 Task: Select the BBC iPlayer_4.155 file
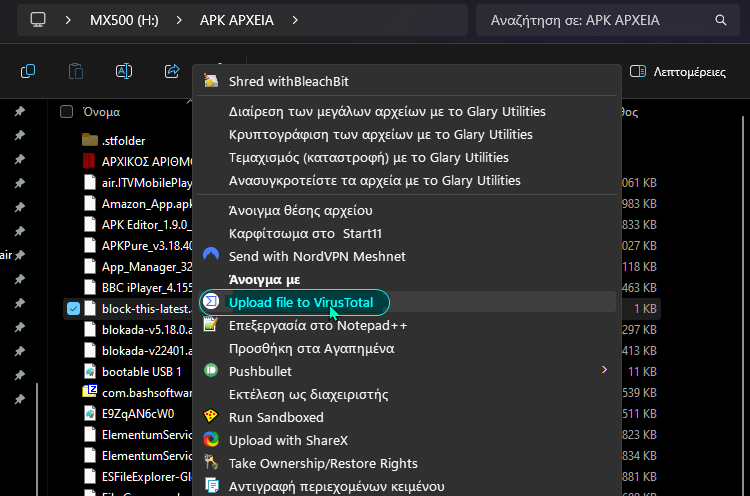147,287
